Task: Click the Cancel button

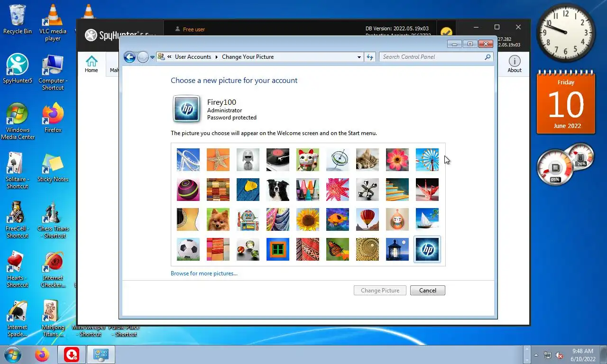Action: point(427,291)
